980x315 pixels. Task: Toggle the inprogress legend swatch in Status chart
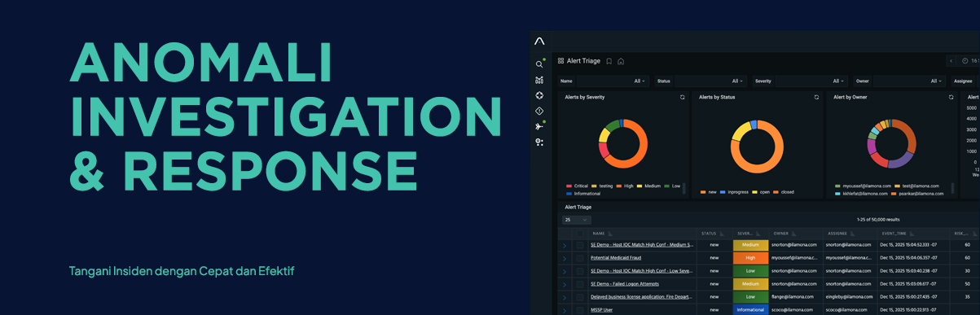tap(723, 192)
